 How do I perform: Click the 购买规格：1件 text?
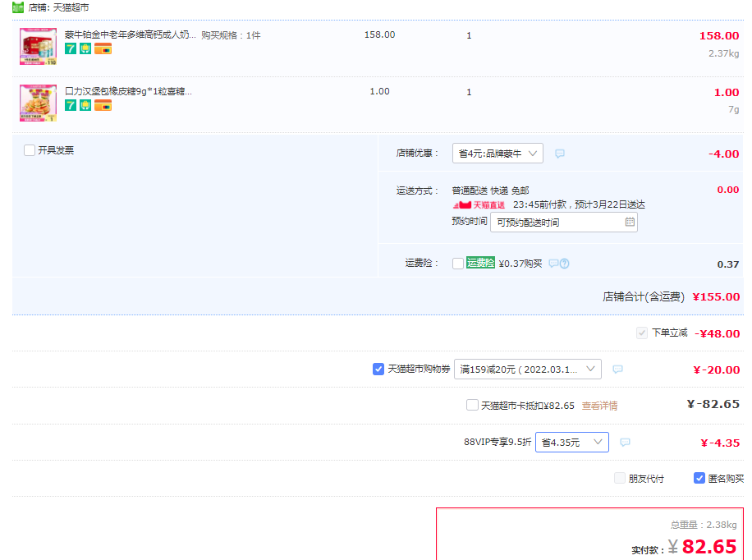(231, 35)
